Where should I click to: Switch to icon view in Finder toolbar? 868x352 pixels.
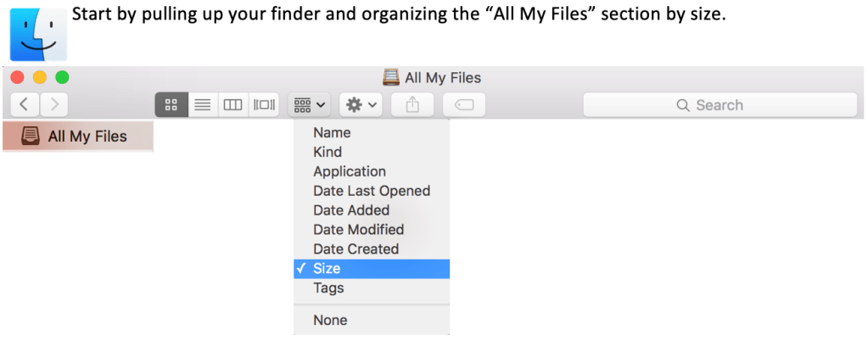pyautogui.click(x=171, y=105)
